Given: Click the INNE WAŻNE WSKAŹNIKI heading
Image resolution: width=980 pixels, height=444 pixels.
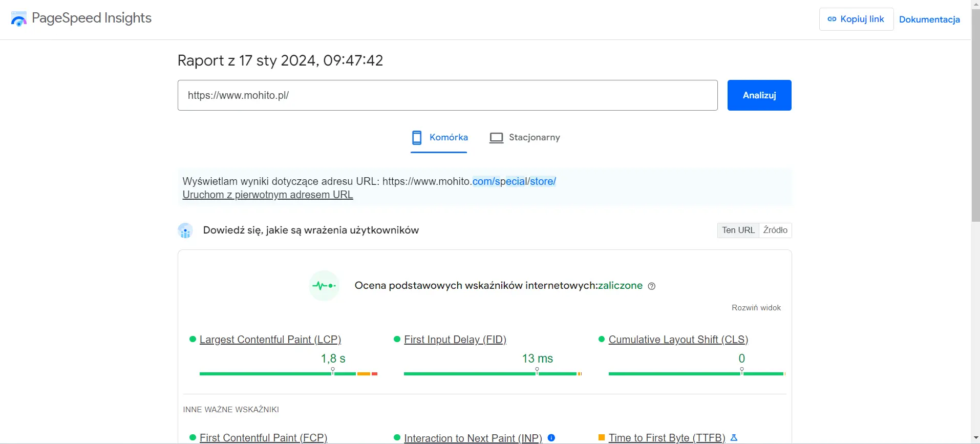Looking at the screenshot, I should click(231, 410).
